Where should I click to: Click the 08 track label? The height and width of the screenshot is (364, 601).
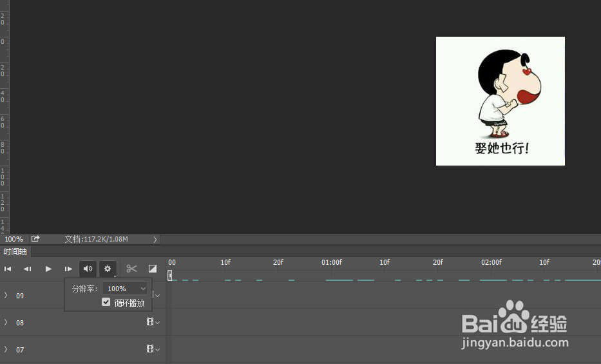(20, 323)
